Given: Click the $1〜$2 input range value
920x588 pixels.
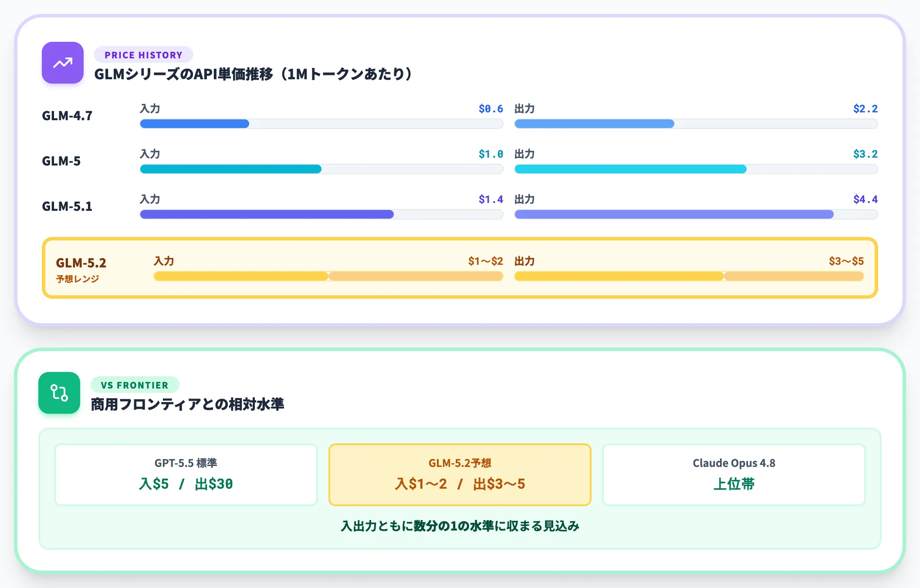Looking at the screenshot, I should pos(486,261).
